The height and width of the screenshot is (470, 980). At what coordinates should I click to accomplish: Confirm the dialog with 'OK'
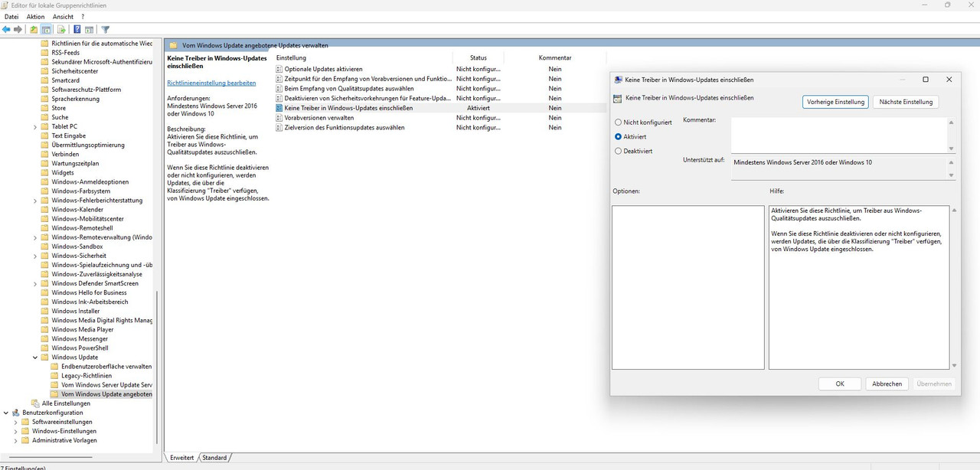840,384
